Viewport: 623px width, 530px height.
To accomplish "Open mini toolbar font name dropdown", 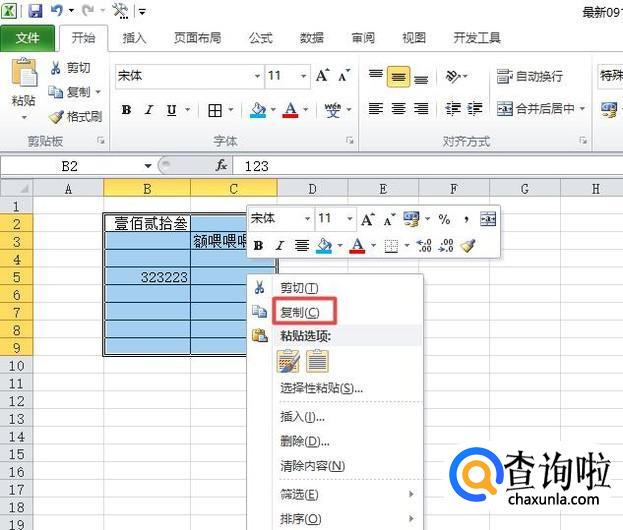I will tap(307, 219).
